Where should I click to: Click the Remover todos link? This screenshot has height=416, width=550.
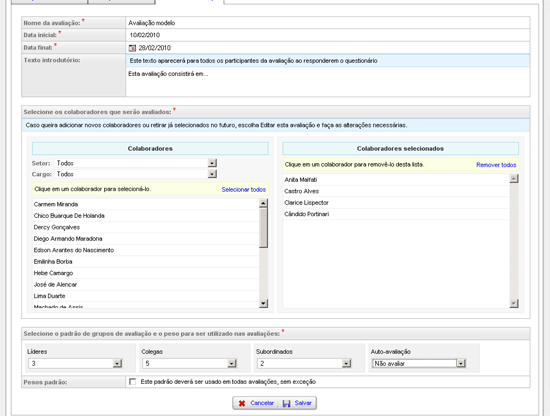point(496,165)
